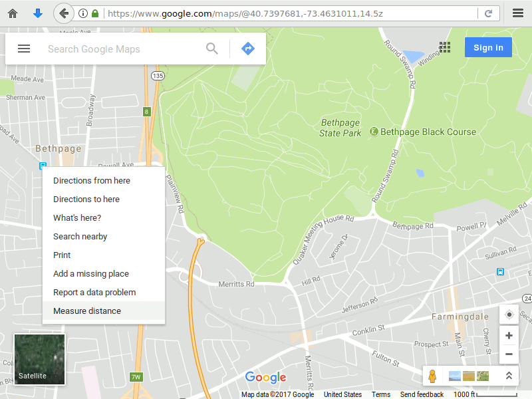The image size is (532, 399).
Task: Click the Sherman Ave label
Action: (x=25, y=97)
